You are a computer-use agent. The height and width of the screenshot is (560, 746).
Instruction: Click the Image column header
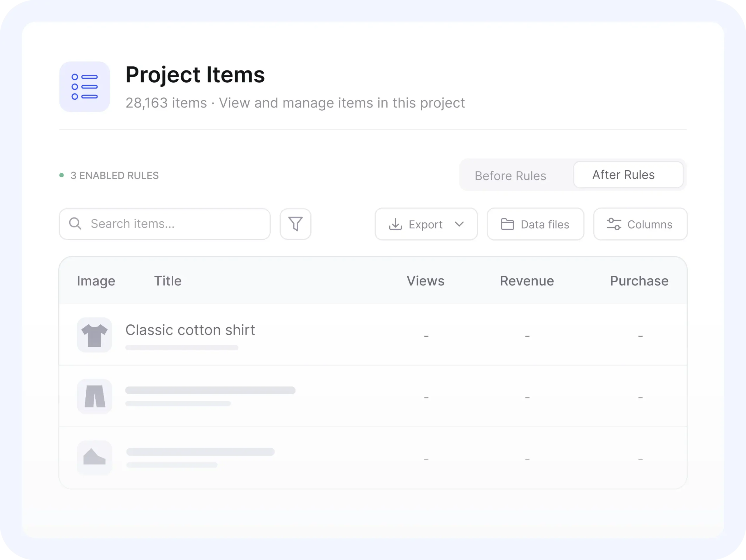pos(96,281)
